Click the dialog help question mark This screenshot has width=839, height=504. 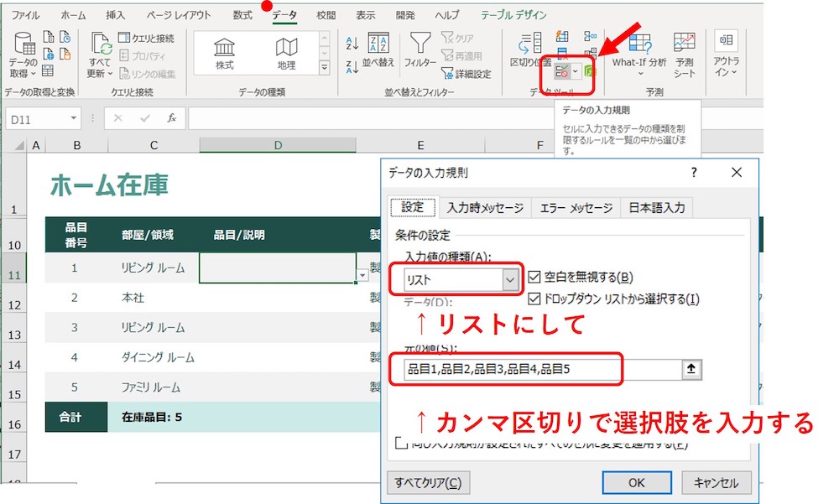(x=694, y=172)
